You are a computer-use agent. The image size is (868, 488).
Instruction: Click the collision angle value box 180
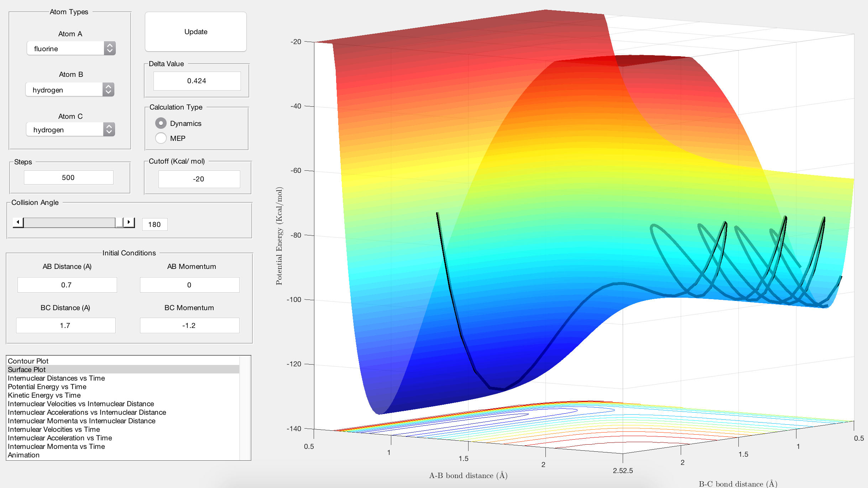pyautogui.click(x=155, y=224)
